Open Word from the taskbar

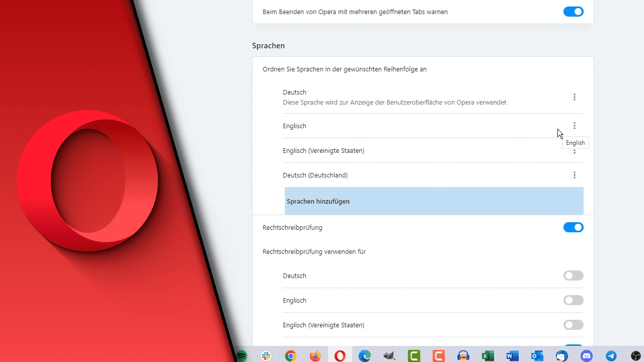(x=512, y=356)
